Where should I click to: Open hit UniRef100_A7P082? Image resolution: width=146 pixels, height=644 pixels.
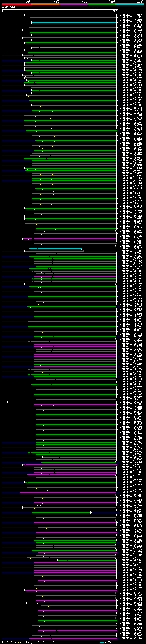coord(131,251)
